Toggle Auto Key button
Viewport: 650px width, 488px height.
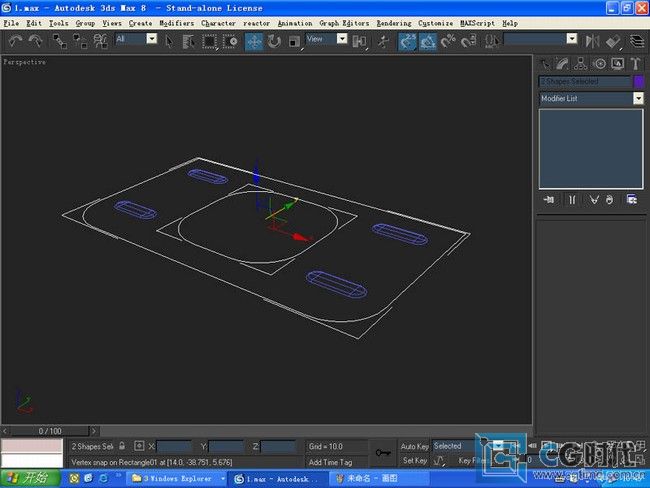(x=414, y=446)
